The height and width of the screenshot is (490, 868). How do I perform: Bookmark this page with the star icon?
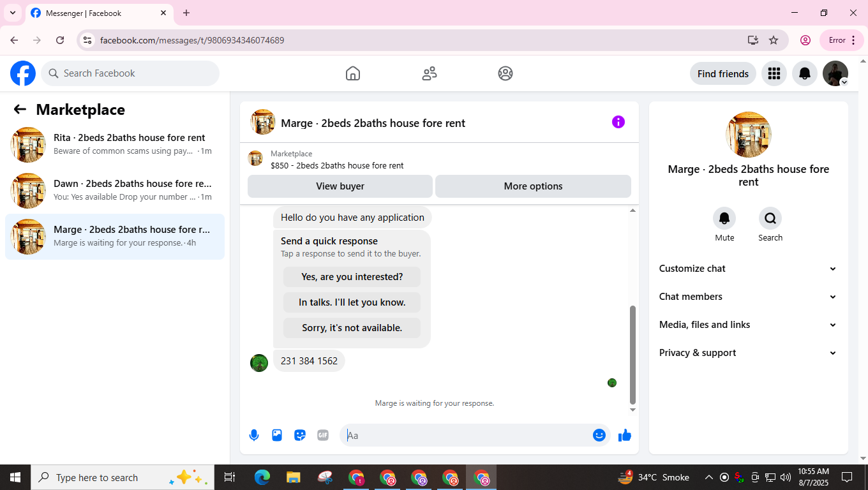pyautogui.click(x=774, y=40)
